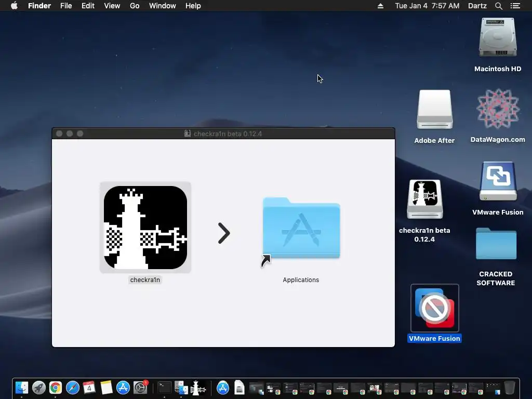Viewport: 532px width, 399px height.
Task: Open System Preferences with badge in Dock
Action: coord(140,388)
